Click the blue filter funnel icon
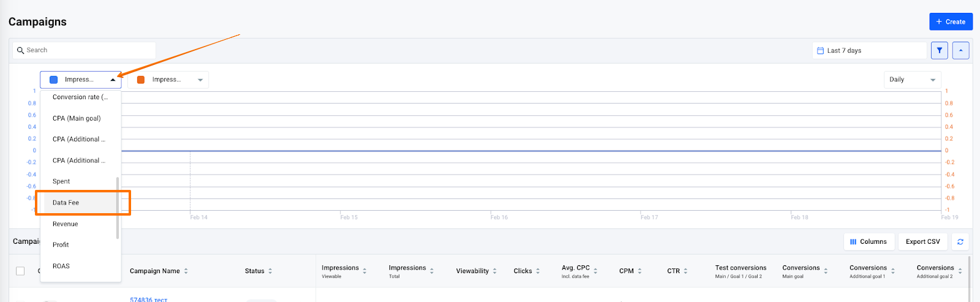 point(939,50)
